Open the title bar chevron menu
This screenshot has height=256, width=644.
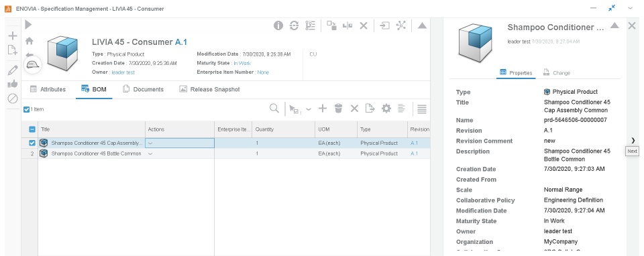pyautogui.click(x=631, y=8)
